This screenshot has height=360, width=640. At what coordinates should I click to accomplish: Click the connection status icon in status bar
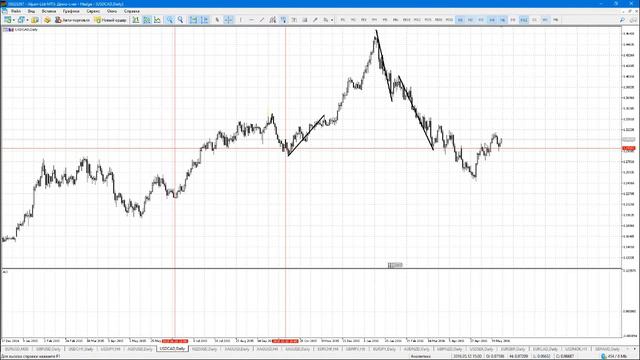pos(604,356)
